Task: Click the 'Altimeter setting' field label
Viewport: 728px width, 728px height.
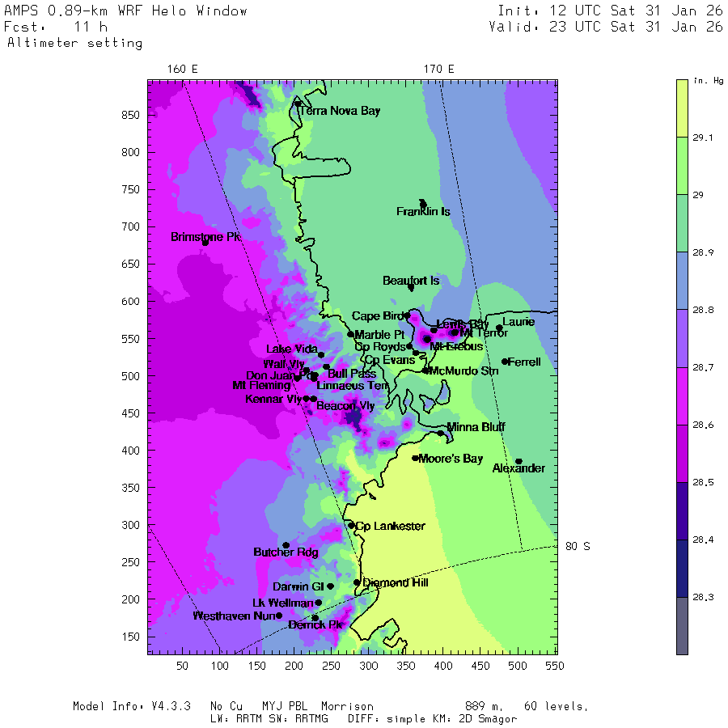Action: coord(74,43)
